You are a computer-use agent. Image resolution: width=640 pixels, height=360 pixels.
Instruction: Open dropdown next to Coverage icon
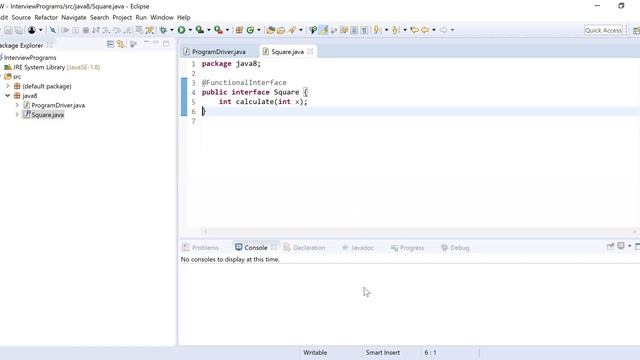(209, 30)
